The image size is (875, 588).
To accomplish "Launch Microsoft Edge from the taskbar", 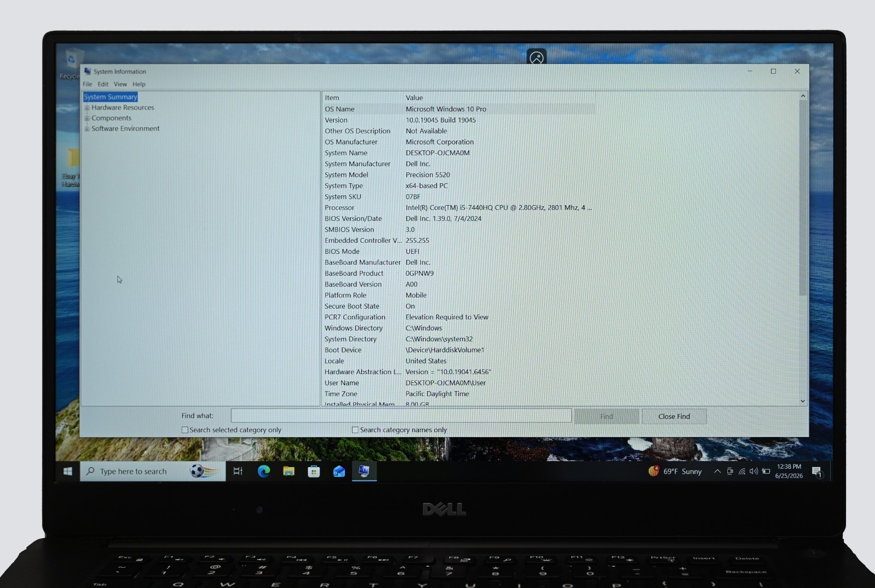I will click(264, 471).
